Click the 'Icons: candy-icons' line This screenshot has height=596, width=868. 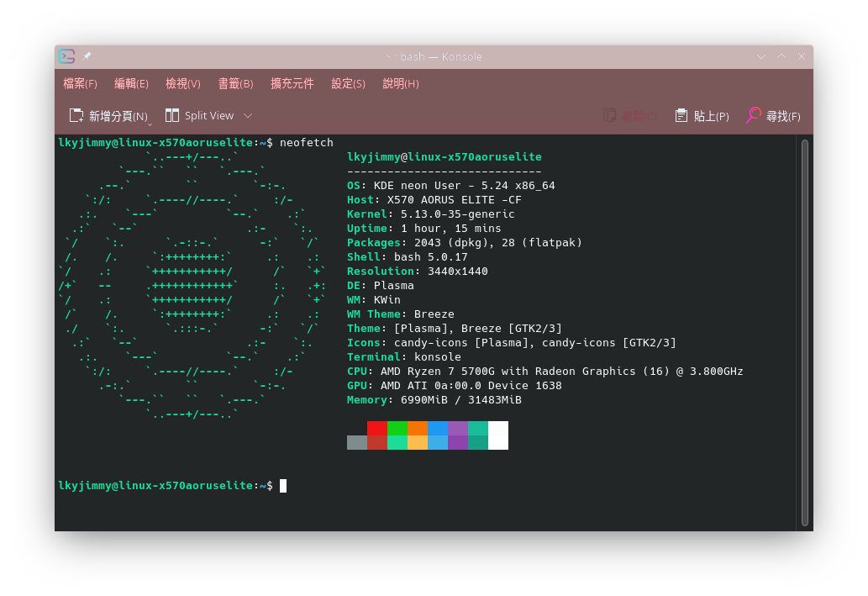(x=512, y=343)
